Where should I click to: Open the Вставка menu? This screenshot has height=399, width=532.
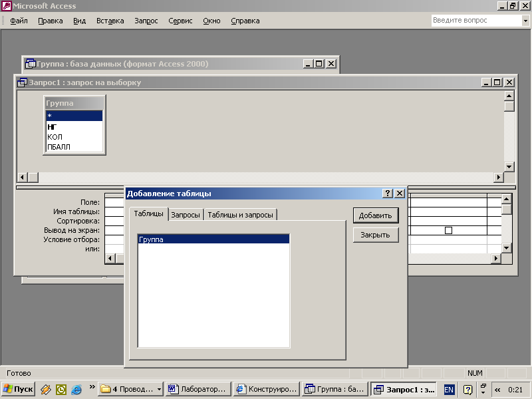pyautogui.click(x=110, y=21)
